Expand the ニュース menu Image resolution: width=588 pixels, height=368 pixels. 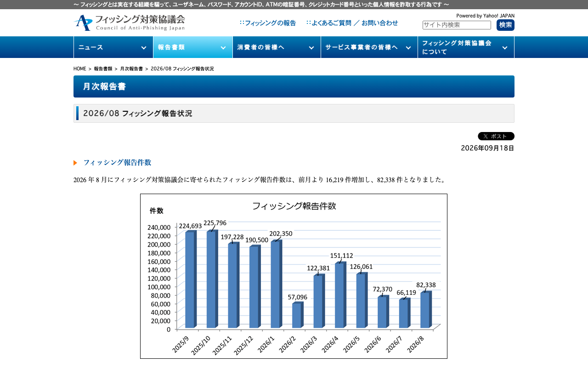pos(113,47)
